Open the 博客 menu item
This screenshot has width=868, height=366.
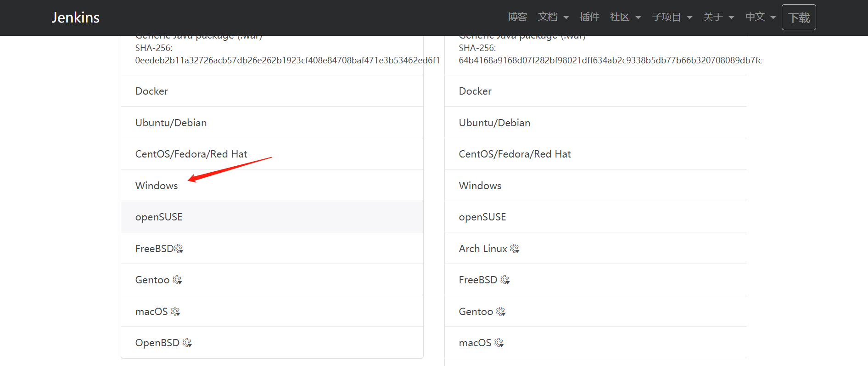click(x=517, y=17)
